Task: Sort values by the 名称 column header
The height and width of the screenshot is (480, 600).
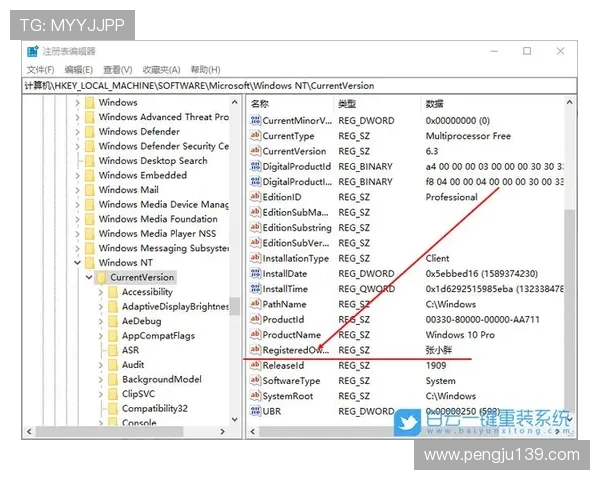Action: coord(261,104)
